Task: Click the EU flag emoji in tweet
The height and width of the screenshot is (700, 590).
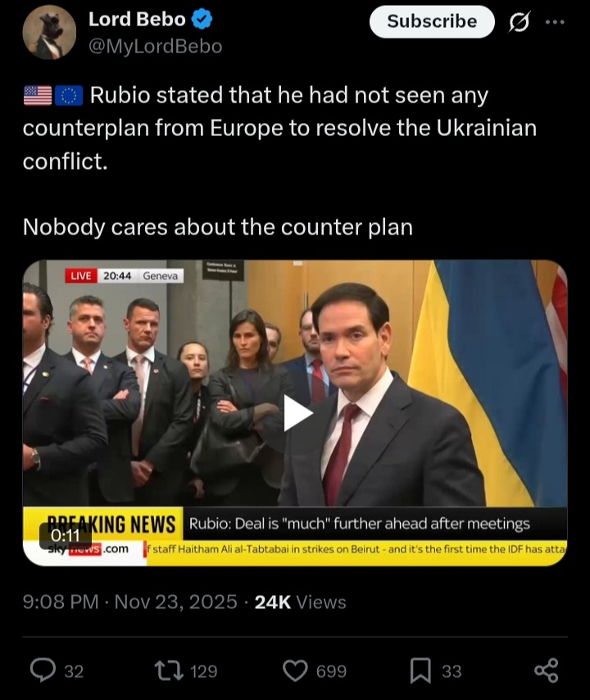Action: click(x=69, y=96)
